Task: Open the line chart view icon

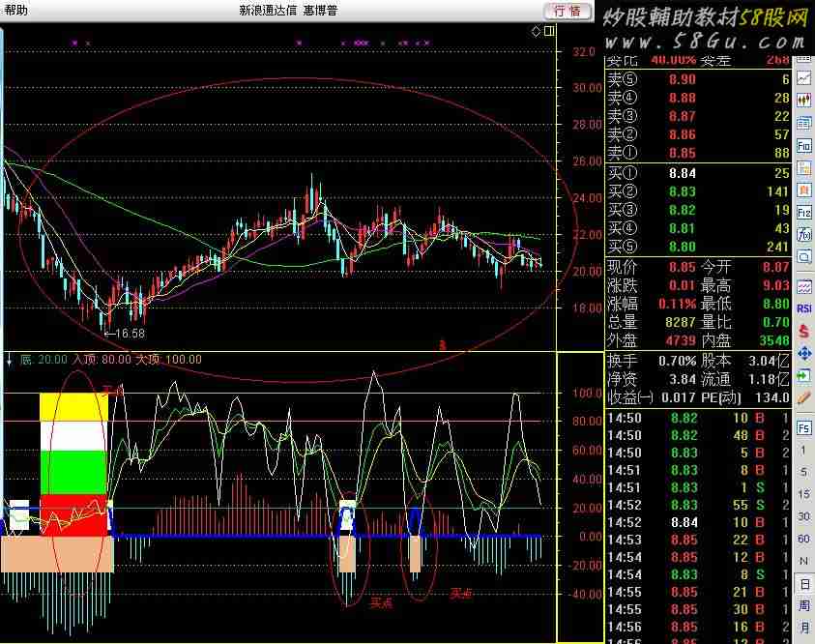Action: pyautogui.click(x=804, y=78)
